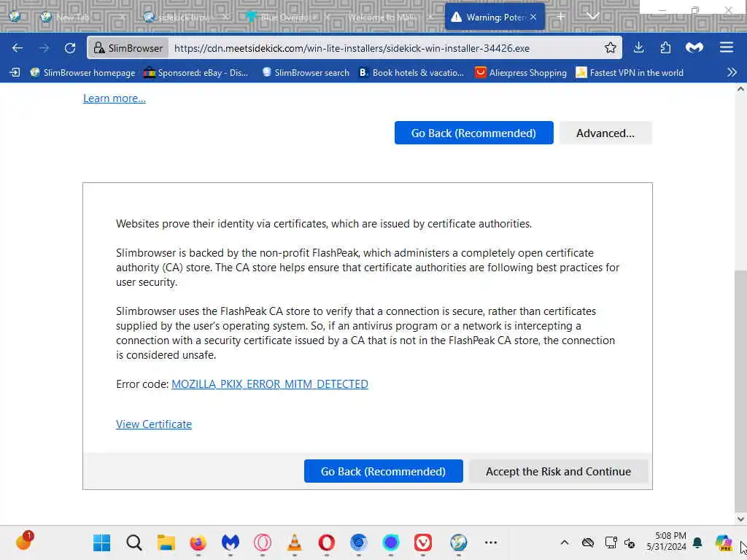747x560 pixels.
Task: Reload the page with the refresh icon
Action: coord(70,47)
